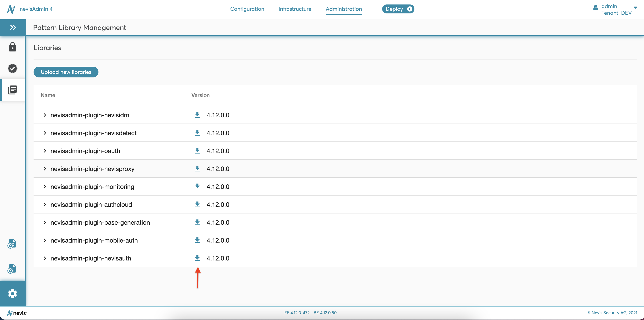Click the Libraries section heading

point(47,48)
